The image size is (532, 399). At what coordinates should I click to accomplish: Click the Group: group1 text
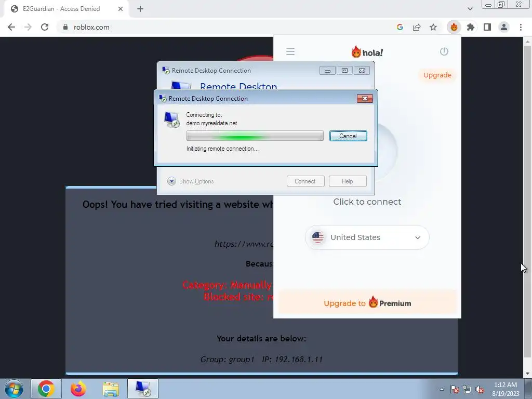pyautogui.click(x=227, y=360)
